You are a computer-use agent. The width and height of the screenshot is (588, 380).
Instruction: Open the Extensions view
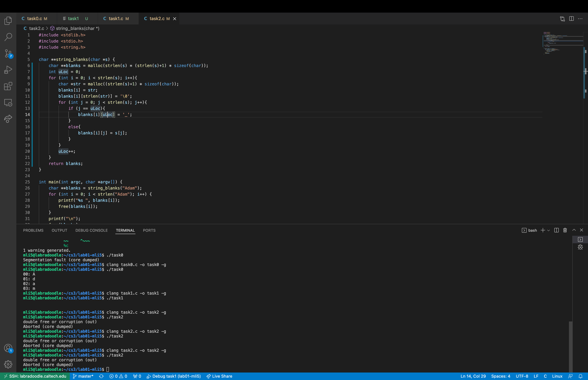coord(8,86)
